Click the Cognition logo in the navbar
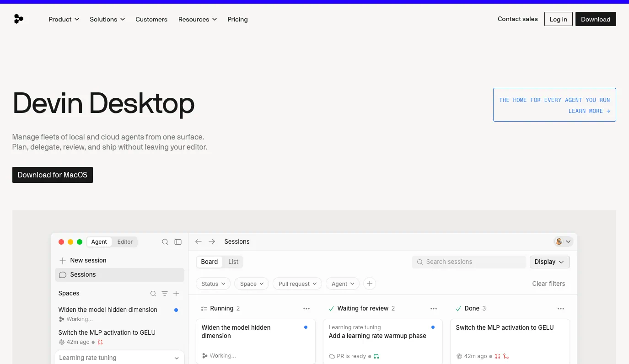The image size is (629, 364). pyautogui.click(x=18, y=19)
